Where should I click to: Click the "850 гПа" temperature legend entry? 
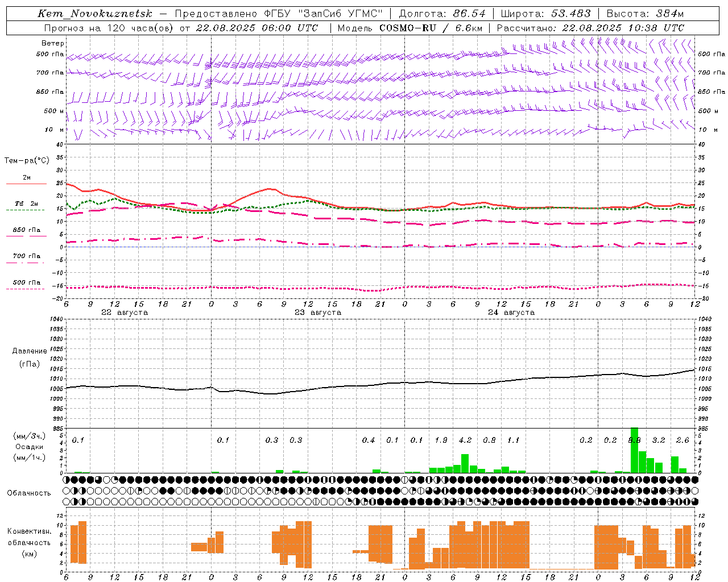click(x=27, y=230)
